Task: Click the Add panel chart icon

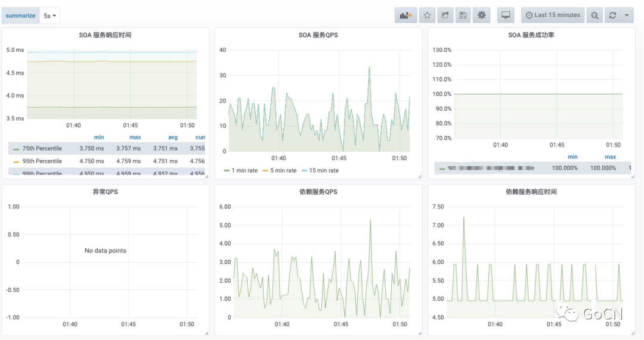Action: [x=405, y=15]
